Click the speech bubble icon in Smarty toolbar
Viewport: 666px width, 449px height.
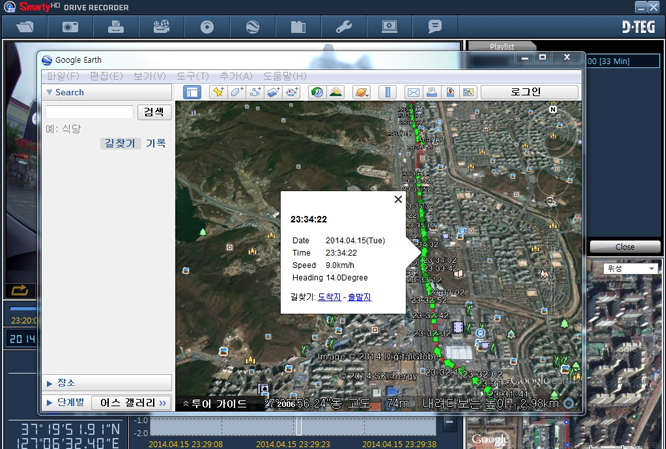pos(435,27)
